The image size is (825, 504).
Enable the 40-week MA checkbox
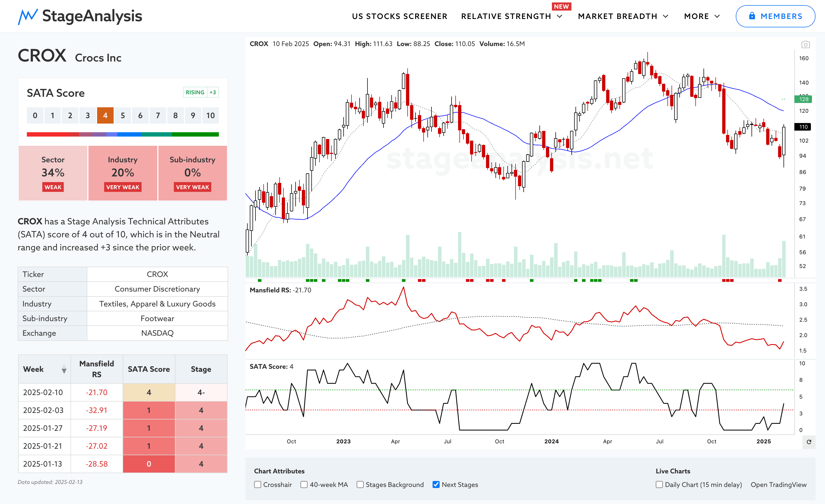tap(304, 484)
